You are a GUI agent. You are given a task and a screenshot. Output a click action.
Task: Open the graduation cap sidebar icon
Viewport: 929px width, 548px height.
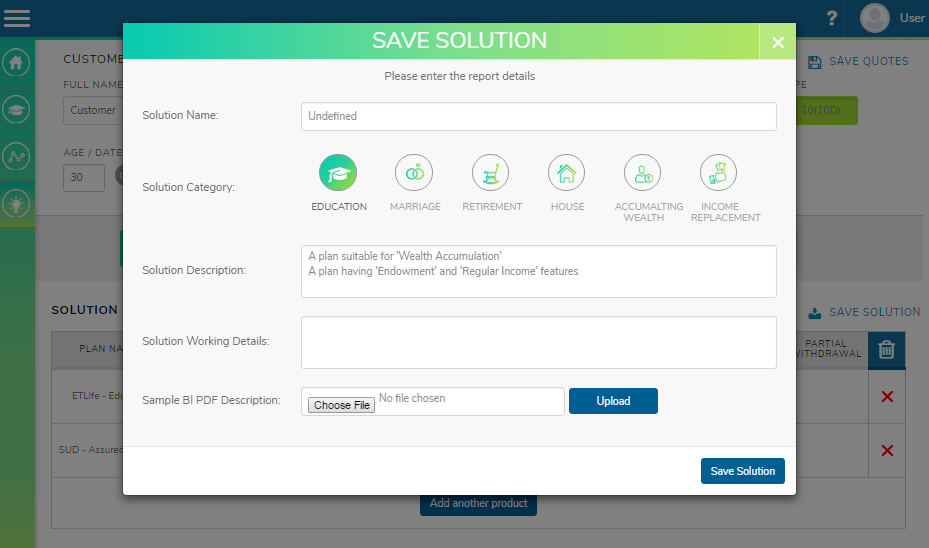point(16,109)
